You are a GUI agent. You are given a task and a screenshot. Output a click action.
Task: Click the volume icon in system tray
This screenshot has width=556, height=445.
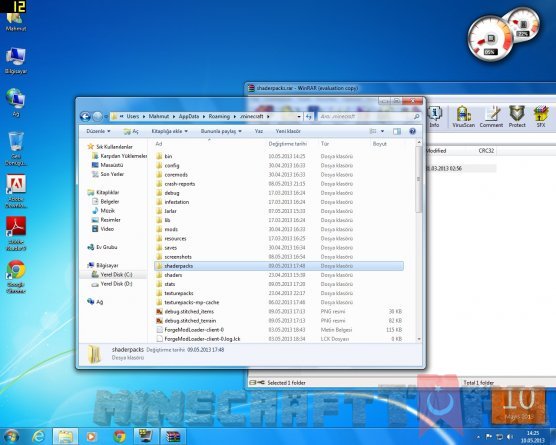click(510, 436)
